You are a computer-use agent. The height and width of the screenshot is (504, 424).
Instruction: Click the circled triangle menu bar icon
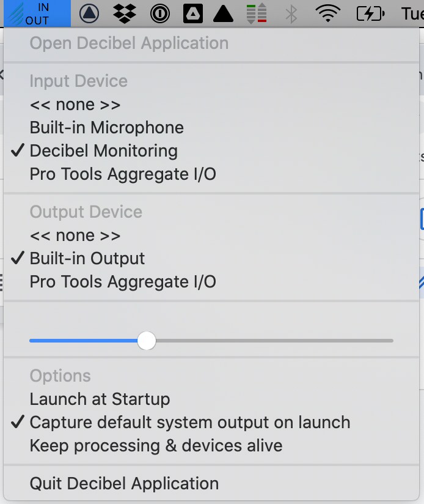89,13
